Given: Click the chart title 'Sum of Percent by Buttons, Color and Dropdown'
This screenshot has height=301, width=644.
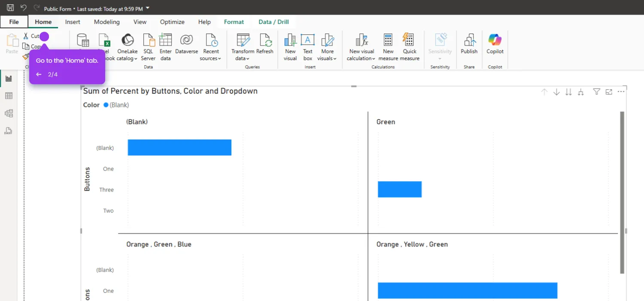Looking at the screenshot, I should (170, 91).
